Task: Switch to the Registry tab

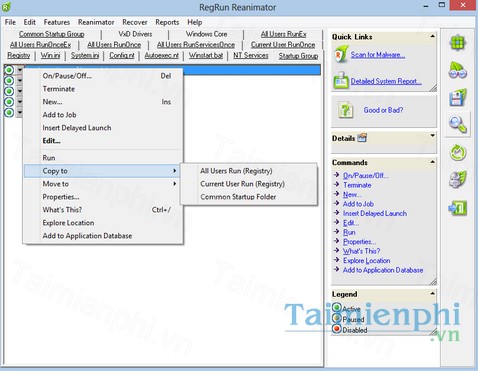Action: point(19,55)
